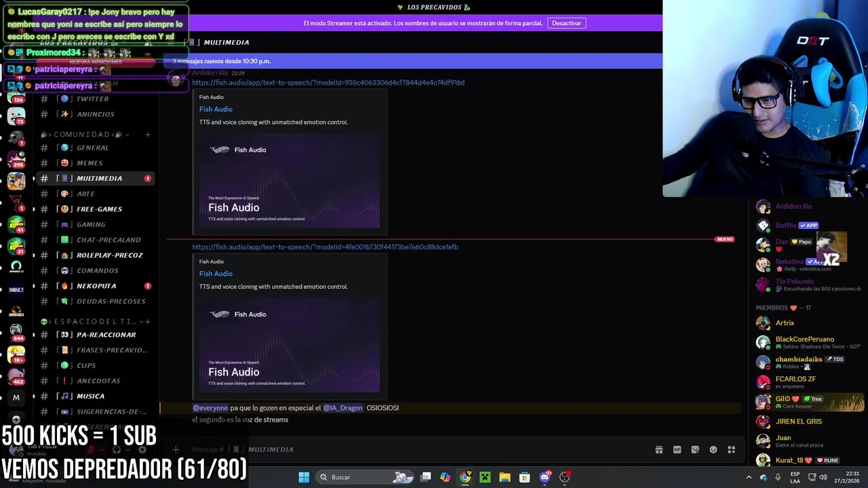Screen dimensions: 868x488
Task: Open the first Fish Audio embed preview image
Action: point(290,180)
